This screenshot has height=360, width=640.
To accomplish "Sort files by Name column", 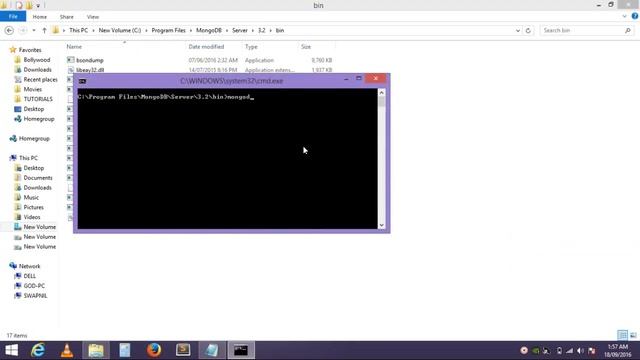I will [x=74, y=47].
